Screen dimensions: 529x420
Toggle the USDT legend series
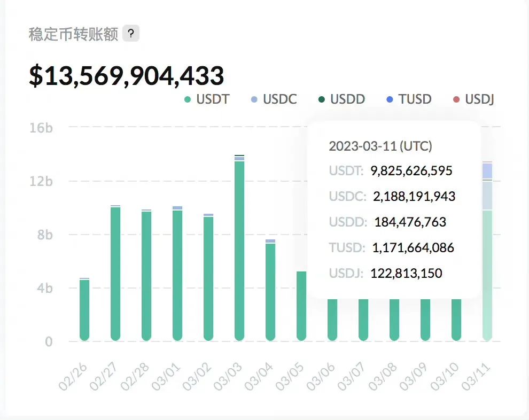click(206, 99)
